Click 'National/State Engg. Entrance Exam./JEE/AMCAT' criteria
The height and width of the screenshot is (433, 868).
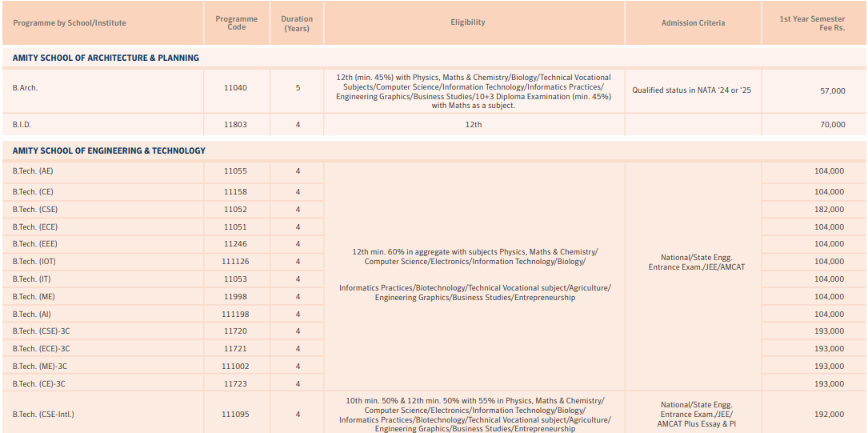coord(696,262)
